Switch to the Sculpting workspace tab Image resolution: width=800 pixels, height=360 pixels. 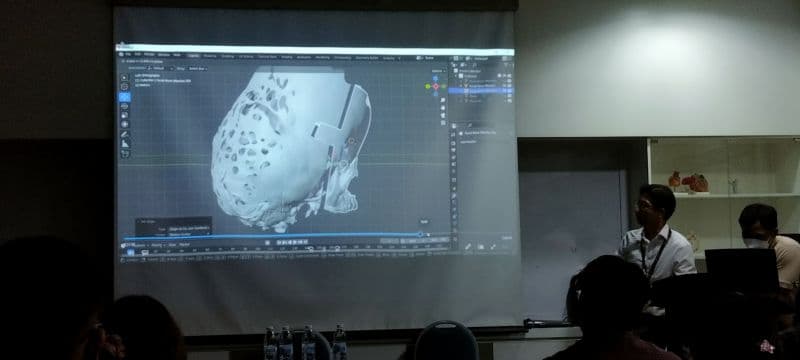228,56
